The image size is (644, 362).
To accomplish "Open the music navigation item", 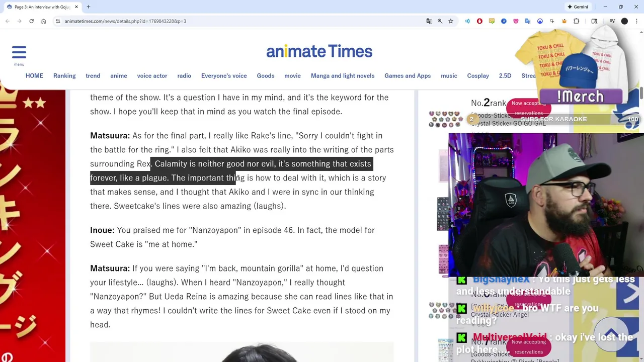I will pos(449,75).
